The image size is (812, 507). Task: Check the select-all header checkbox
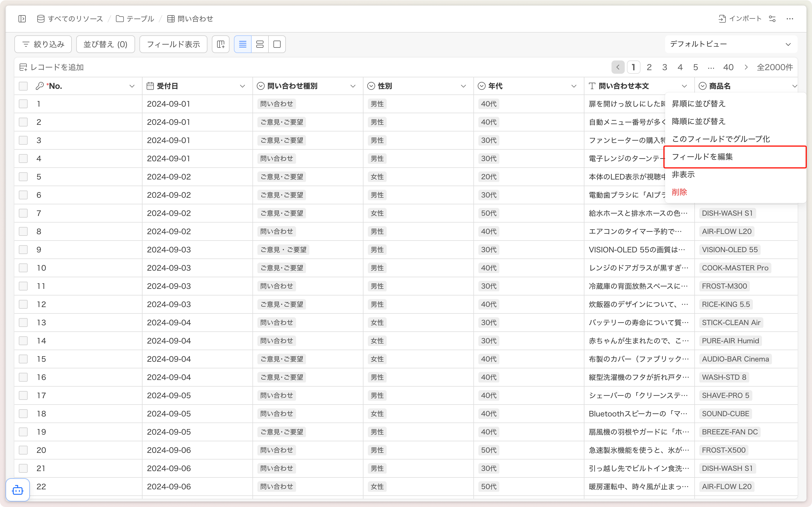point(23,86)
